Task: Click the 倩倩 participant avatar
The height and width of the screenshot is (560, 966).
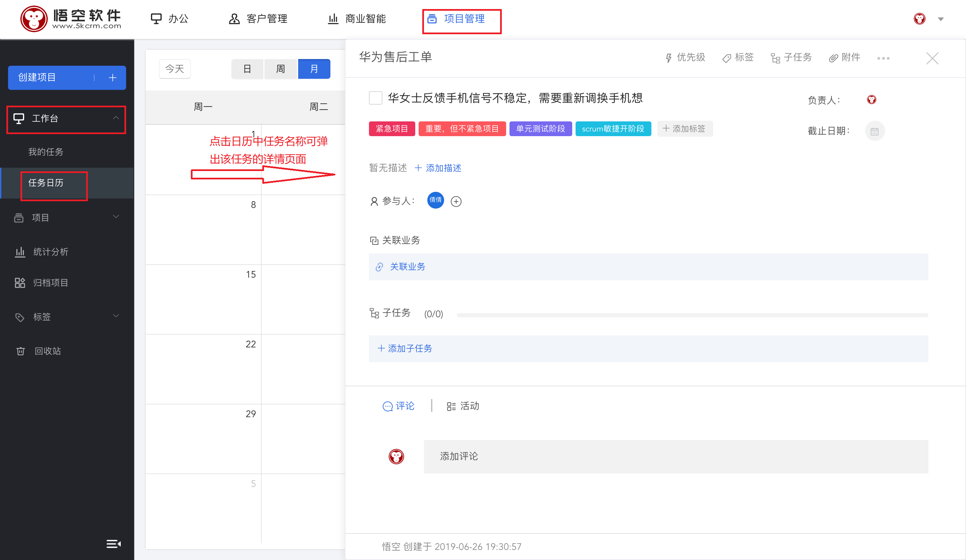Action: (435, 200)
